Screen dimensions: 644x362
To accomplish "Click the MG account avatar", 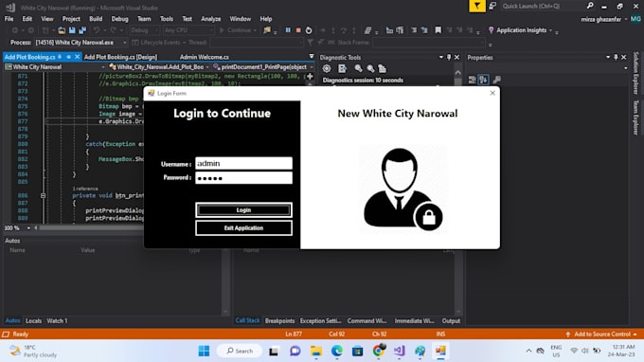I will click(635, 19).
